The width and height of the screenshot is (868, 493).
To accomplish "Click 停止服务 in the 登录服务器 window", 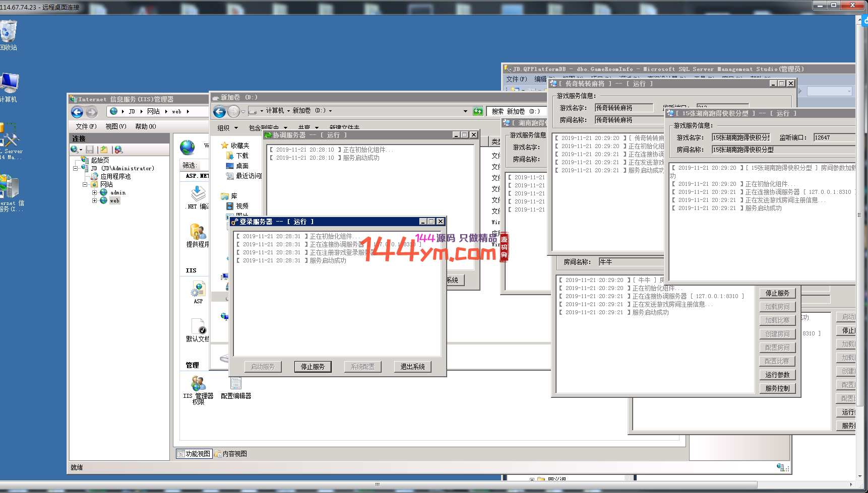I will (313, 367).
